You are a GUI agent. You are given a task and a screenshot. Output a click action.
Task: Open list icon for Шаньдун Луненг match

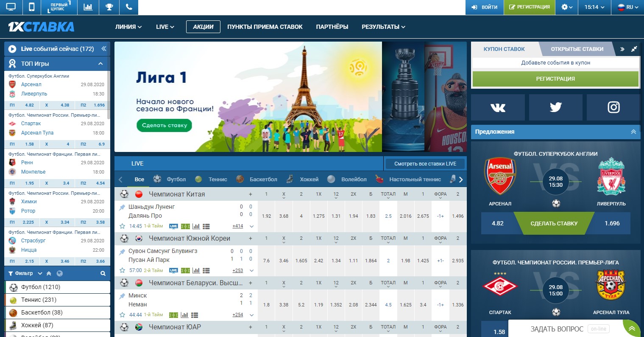coord(206,226)
